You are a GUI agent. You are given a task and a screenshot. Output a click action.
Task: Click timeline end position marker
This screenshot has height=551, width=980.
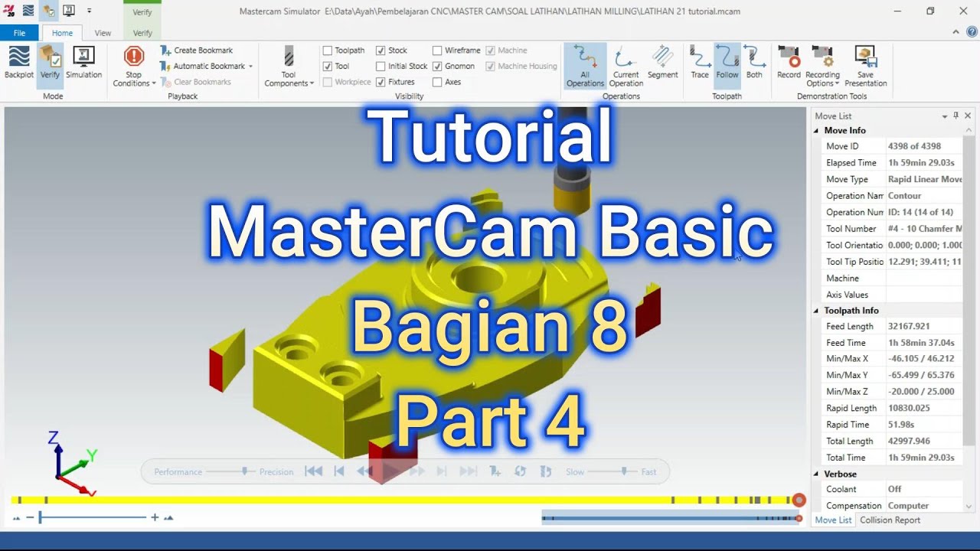[x=799, y=500]
